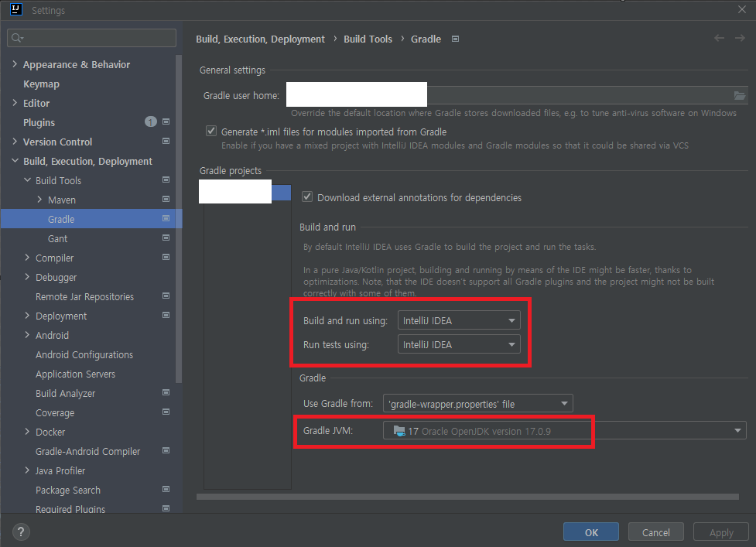Select Keymap in settings tree
756x547 pixels.
click(x=42, y=84)
